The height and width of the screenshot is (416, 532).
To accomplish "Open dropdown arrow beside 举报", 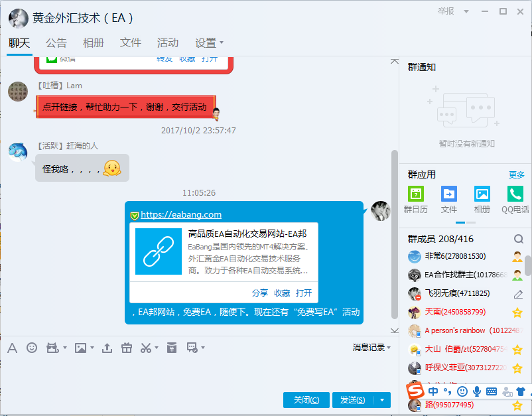I will coord(466,11).
